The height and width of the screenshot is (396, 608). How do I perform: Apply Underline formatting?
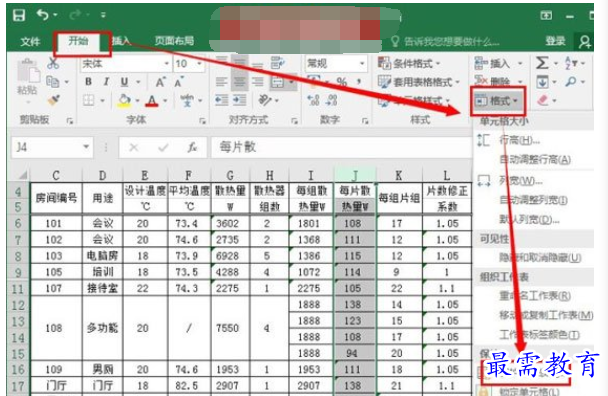(x=124, y=81)
